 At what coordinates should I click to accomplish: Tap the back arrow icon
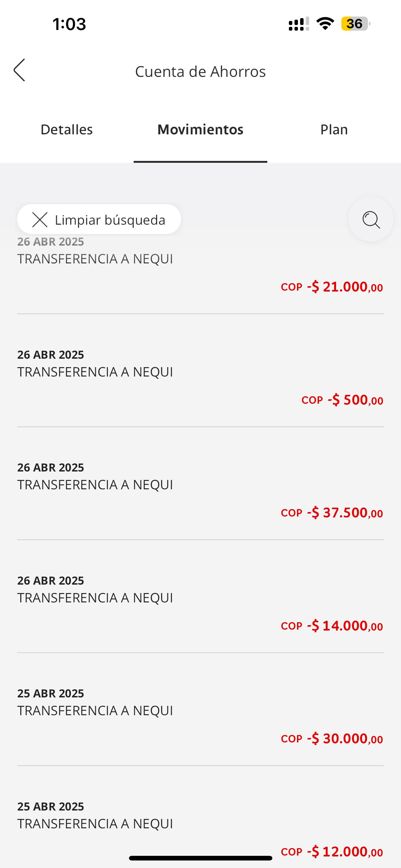tap(20, 70)
